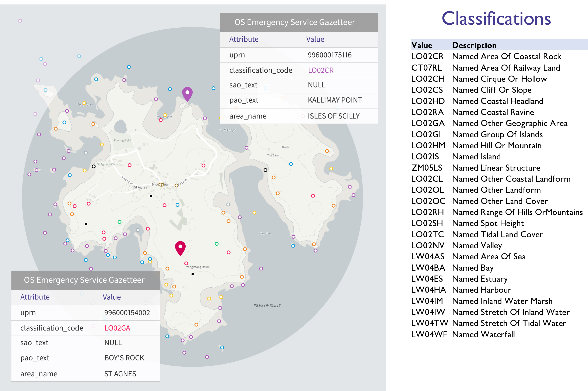Click the orange marker near Gugh label
The image size is (588, 391).
coord(327,151)
